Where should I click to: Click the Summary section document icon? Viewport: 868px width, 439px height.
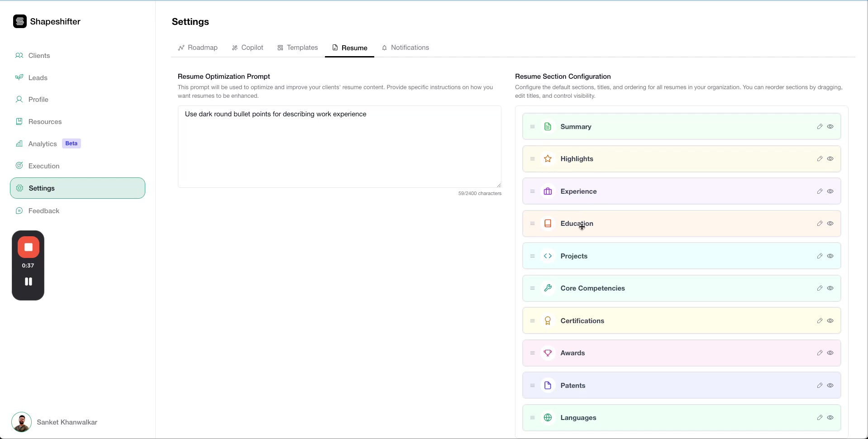coord(548,126)
